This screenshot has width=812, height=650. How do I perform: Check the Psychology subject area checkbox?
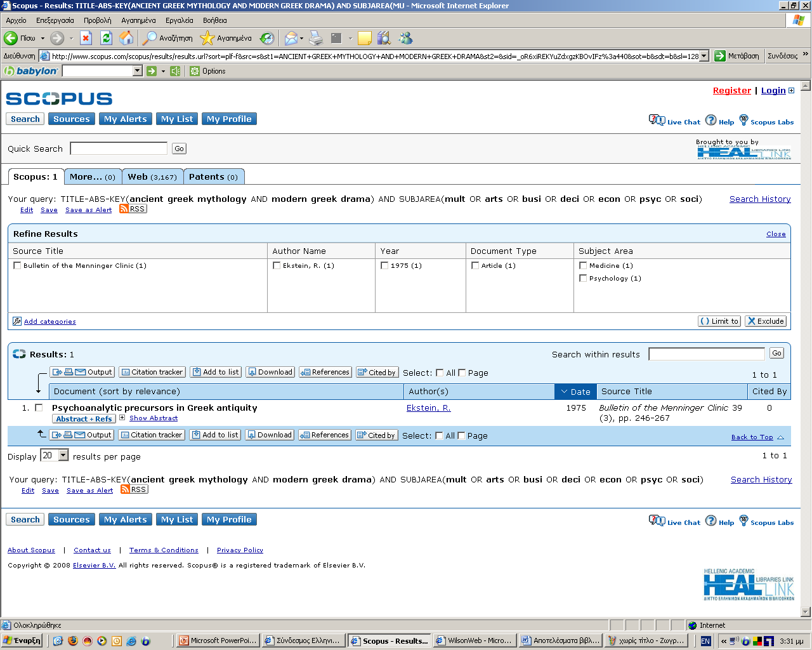[x=583, y=278]
